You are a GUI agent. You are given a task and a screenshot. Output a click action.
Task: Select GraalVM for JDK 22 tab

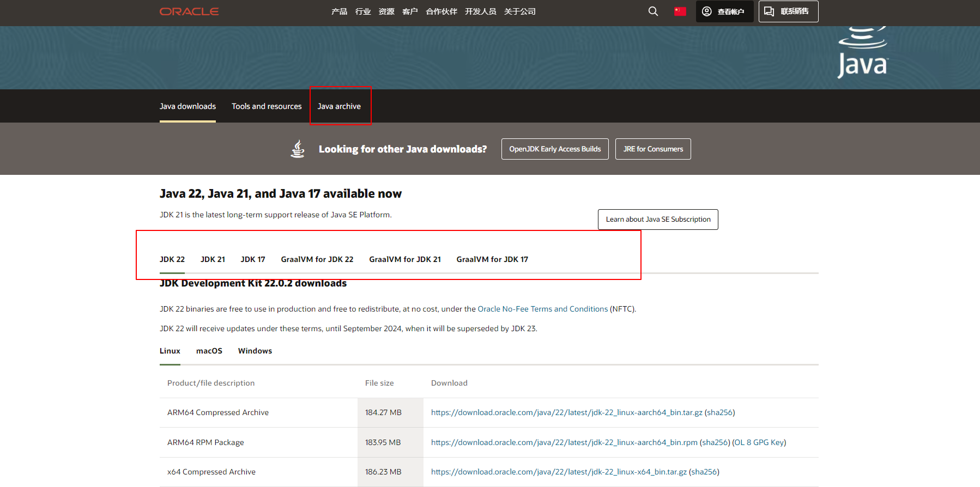tap(317, 259)
